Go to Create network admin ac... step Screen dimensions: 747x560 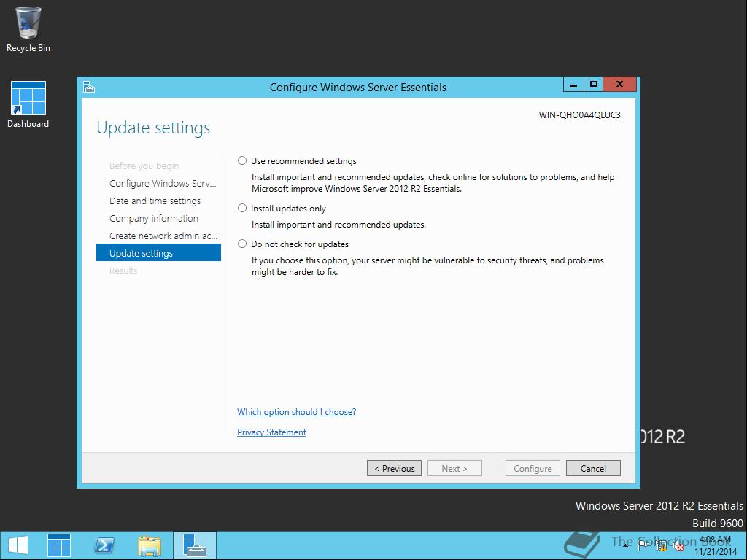tap(163, 236)
